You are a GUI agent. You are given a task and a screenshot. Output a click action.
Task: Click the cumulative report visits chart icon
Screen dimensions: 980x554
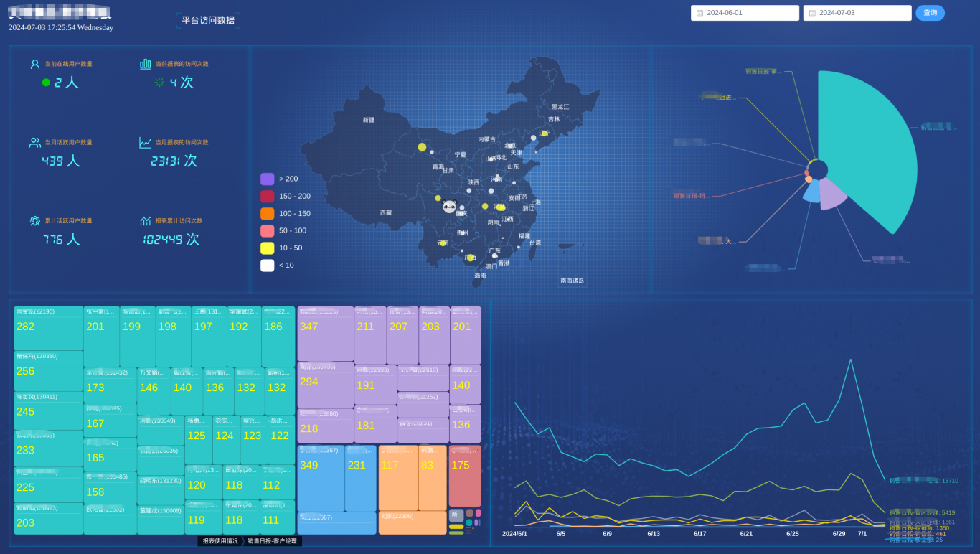click(146, 221)
